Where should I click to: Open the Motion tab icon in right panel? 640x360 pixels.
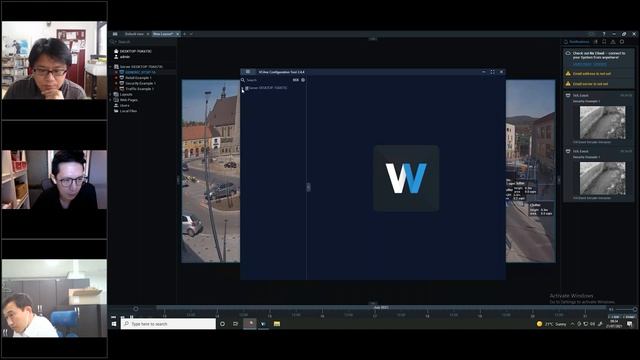coord(596,42)
